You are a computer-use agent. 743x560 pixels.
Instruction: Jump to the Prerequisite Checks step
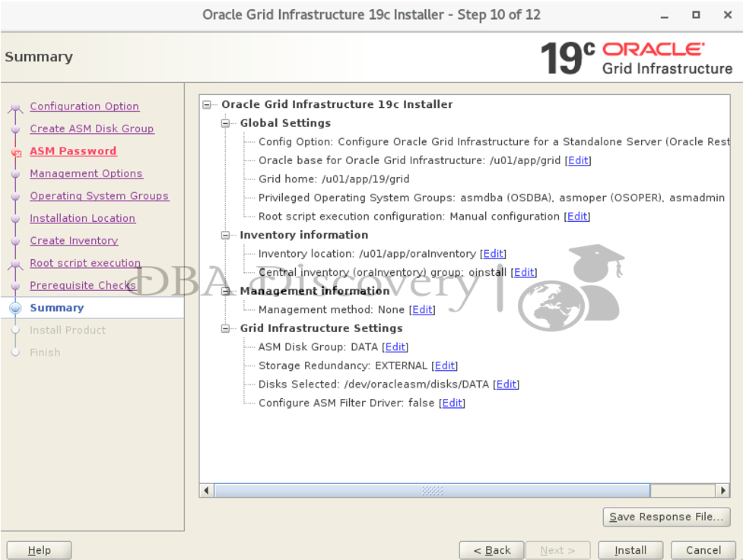pyautogui.click(x=82, y=286)
